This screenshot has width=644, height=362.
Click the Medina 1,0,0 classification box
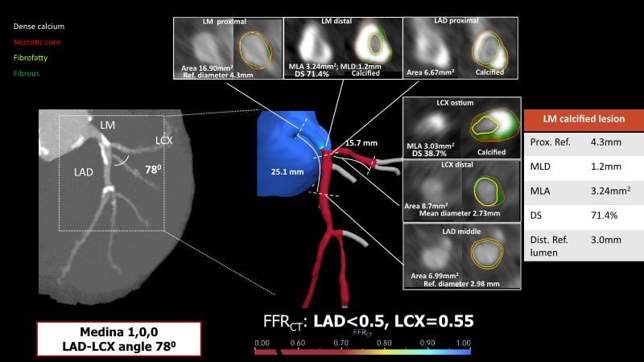[118, 340]
